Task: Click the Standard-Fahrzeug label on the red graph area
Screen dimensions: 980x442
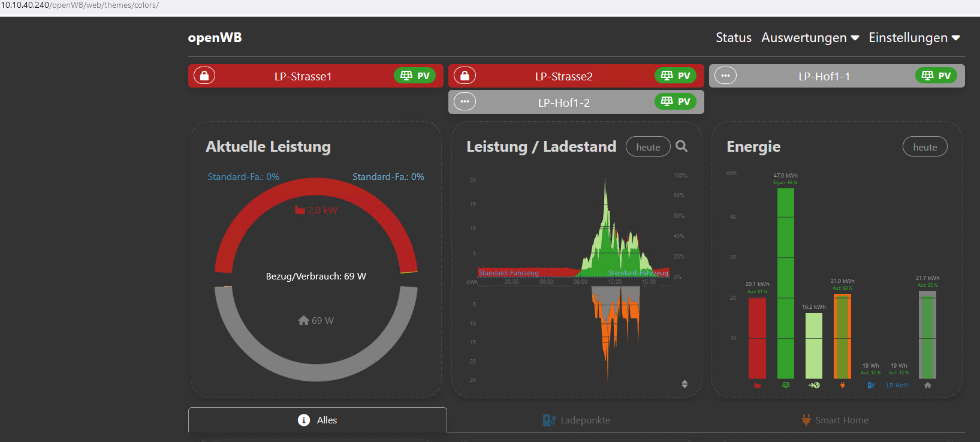Action: point(508,273)
